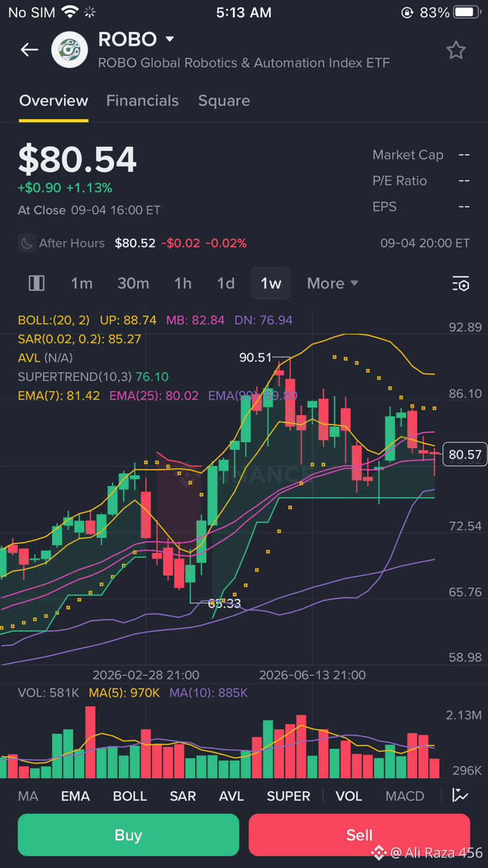This screenshot has width=488, height=868.
Task: Select the 1d timeframe option
Action: tap(226, 283)
